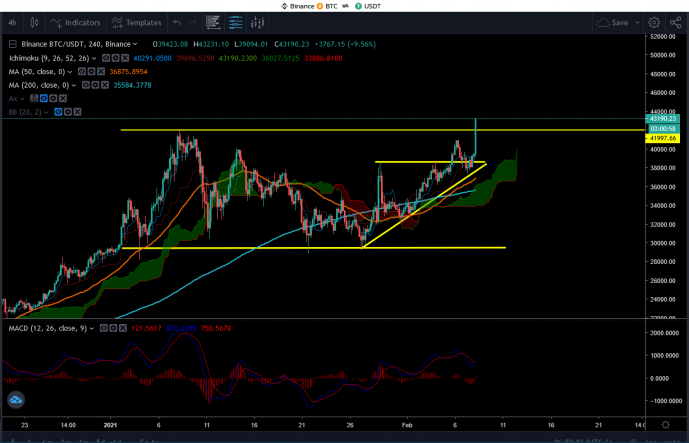Click the blue horizontal levels toolbar icon
689x443 pixels.
coord(236,22)
